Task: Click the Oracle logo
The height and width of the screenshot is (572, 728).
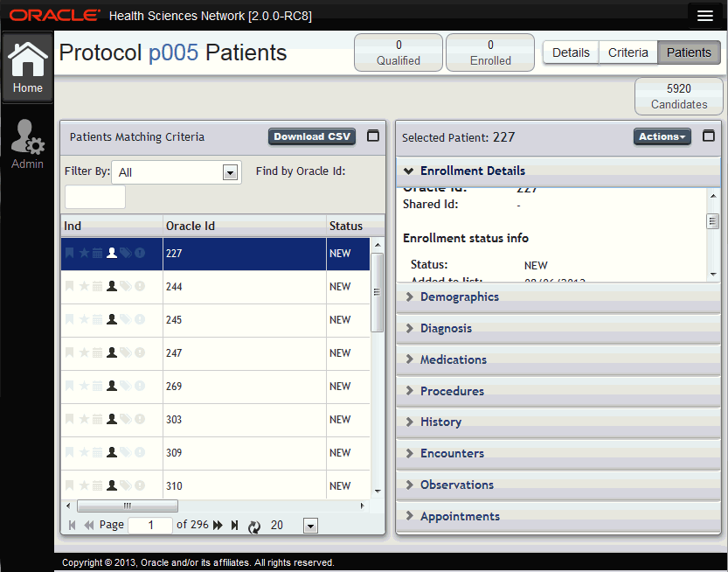Action: 55,16
